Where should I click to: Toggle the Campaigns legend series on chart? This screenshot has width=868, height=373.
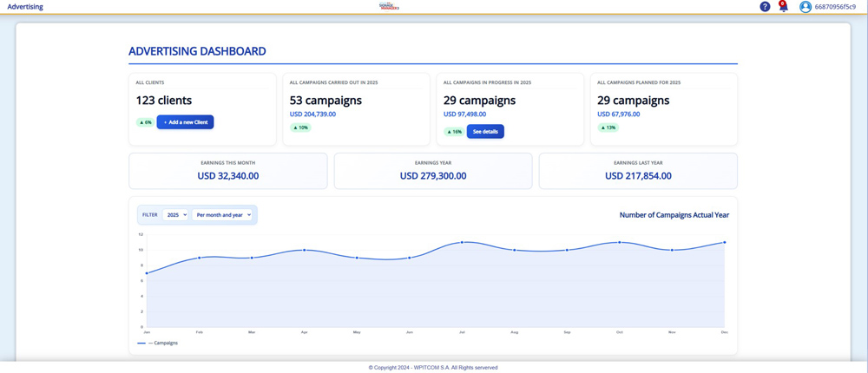tap(159, 343)
